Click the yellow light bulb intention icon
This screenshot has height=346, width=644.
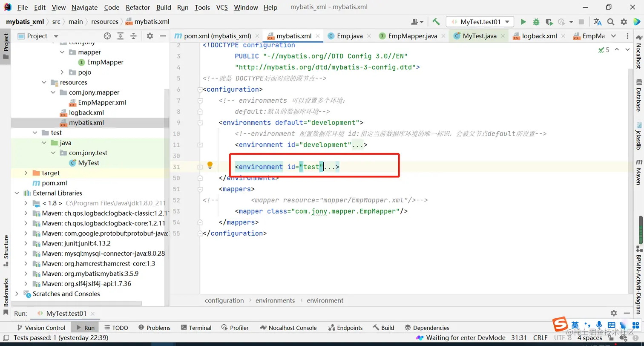[x=210, y=165]
